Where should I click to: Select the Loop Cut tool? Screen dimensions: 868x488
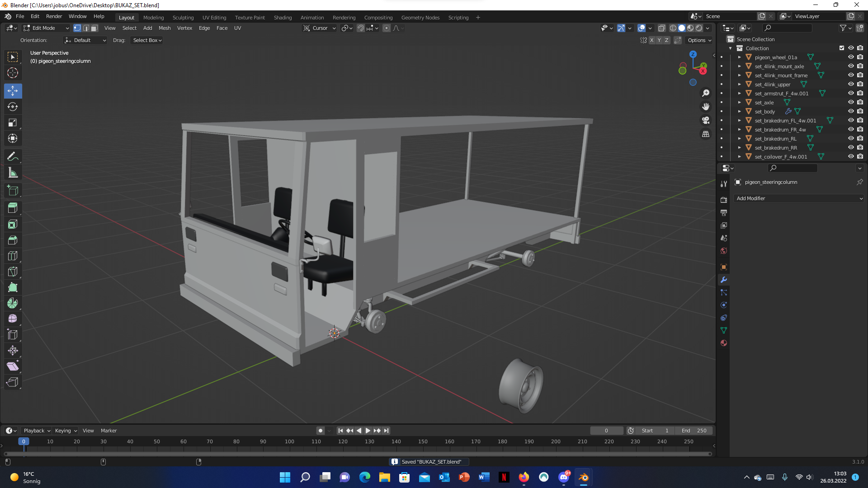click(x=13, y=256)
